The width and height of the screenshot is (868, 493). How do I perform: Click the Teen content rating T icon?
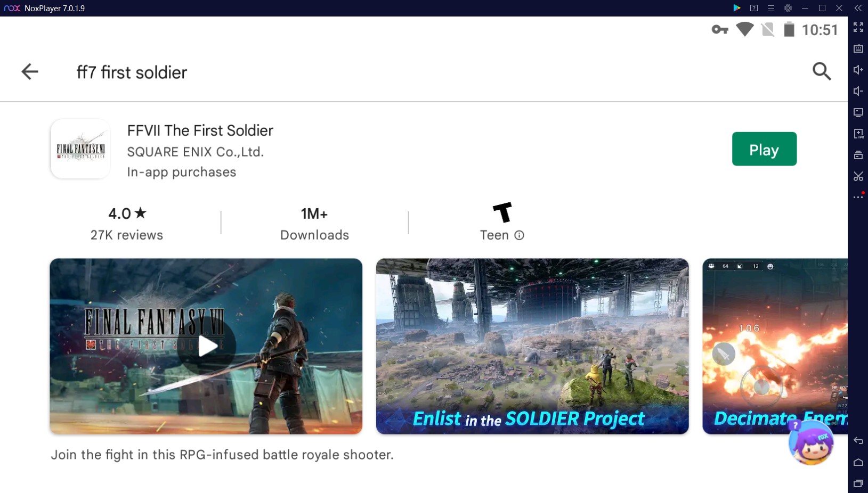pos(502,212)
